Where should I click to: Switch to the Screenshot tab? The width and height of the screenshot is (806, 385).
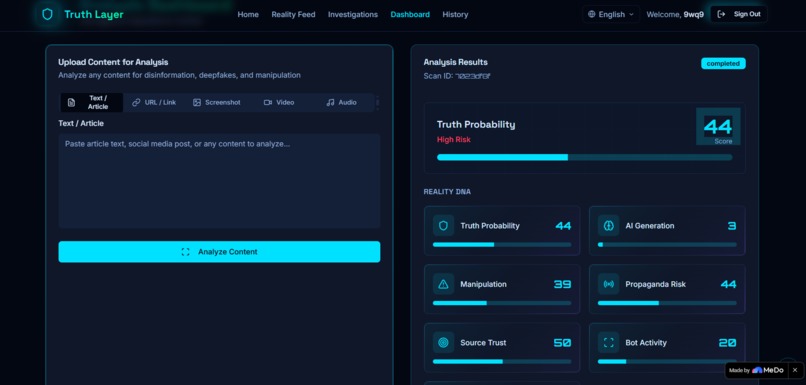point(216,102)
